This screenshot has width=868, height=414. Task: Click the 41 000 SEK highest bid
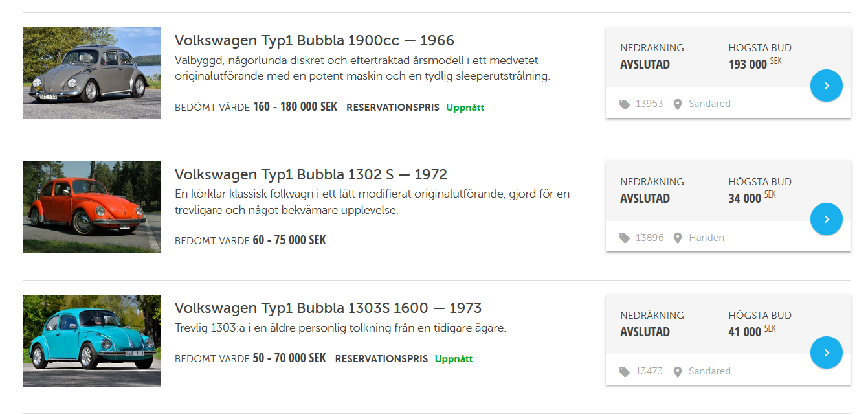[745, 332]
